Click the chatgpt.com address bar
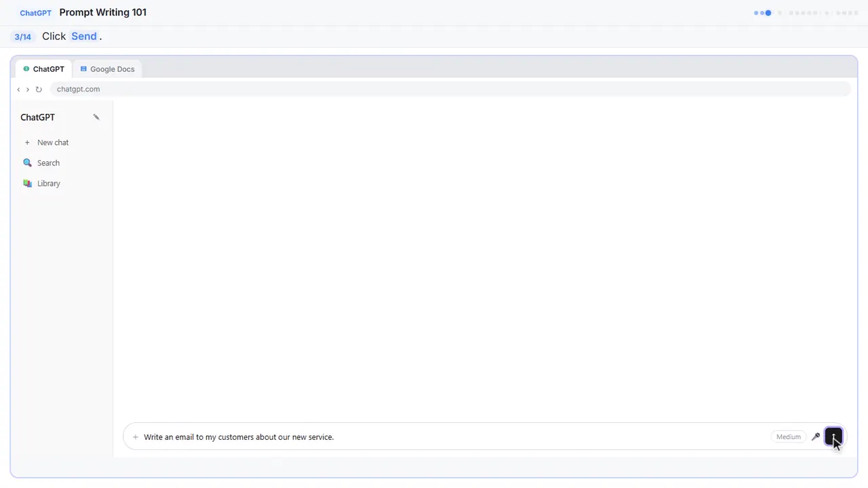 point(450,89)
